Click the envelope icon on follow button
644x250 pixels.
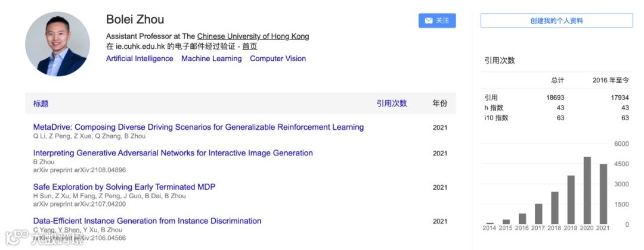[428, 20]
